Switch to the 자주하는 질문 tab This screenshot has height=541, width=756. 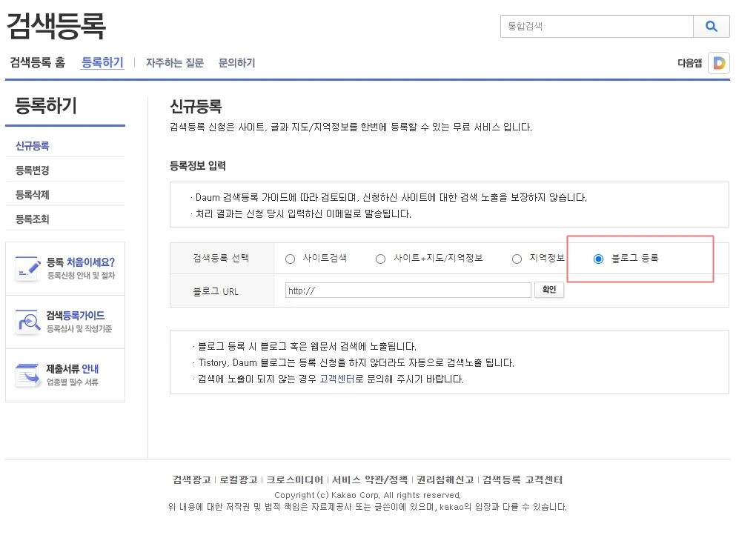(174, 63)
